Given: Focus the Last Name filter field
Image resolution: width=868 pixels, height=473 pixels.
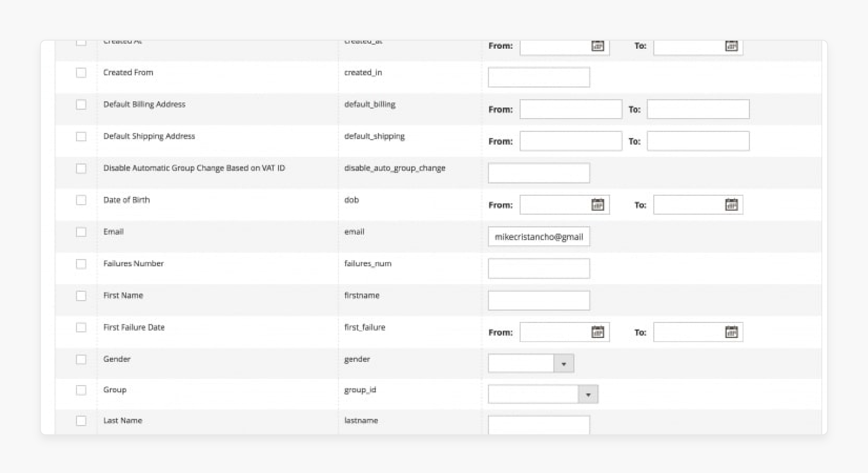Looking at the screenshot, I should coord(539,425).
